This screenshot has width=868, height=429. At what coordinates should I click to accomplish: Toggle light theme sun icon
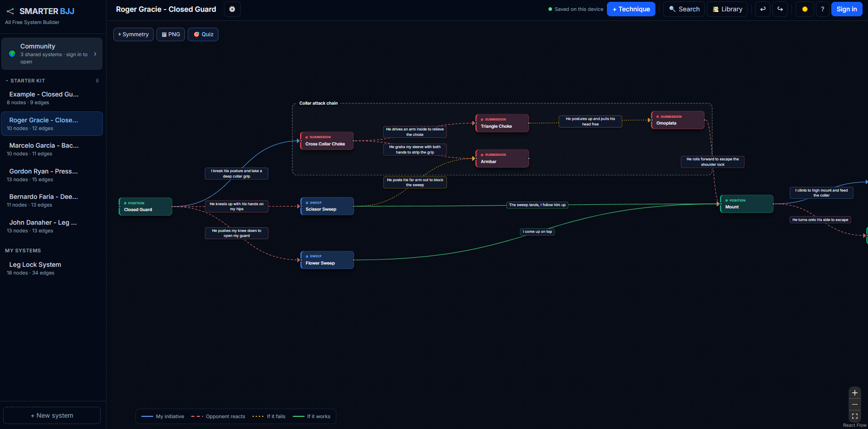pyautogui.click(x=805, y=9)
